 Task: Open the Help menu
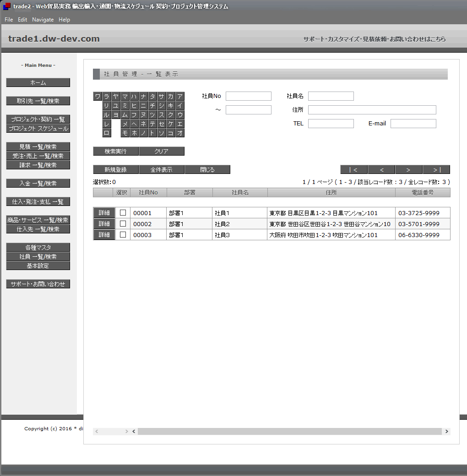coord(65,19)
